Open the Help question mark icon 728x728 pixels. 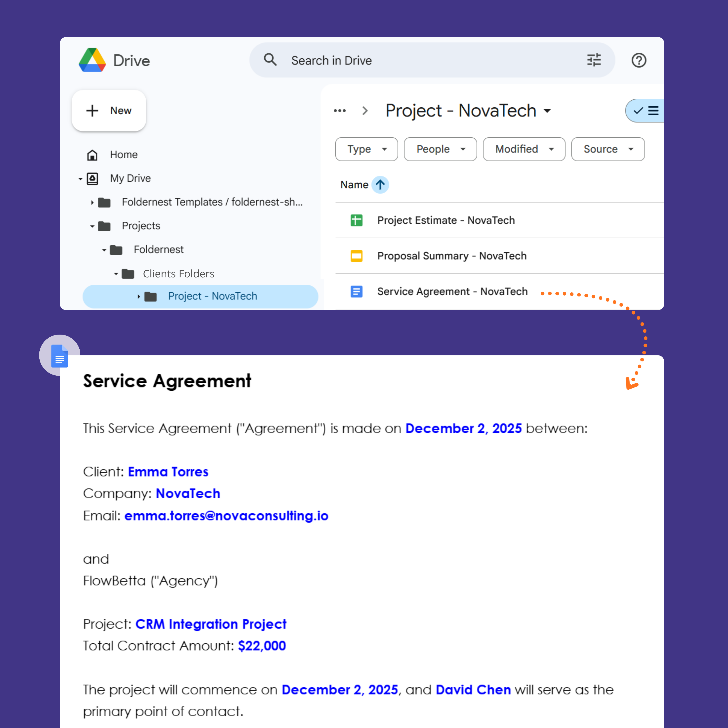(639, 60)
